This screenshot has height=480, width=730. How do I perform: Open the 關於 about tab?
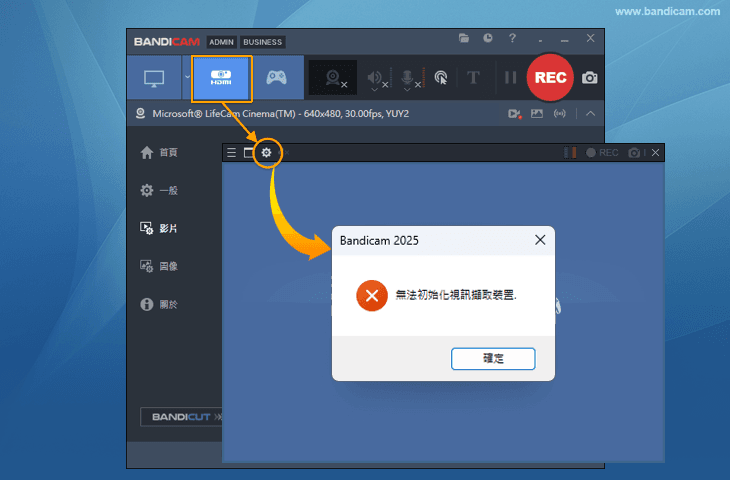click(x=159, y=304)
